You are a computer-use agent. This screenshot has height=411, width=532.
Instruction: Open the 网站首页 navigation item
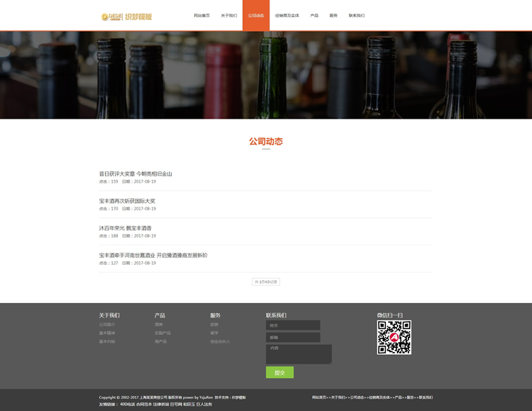201,16
